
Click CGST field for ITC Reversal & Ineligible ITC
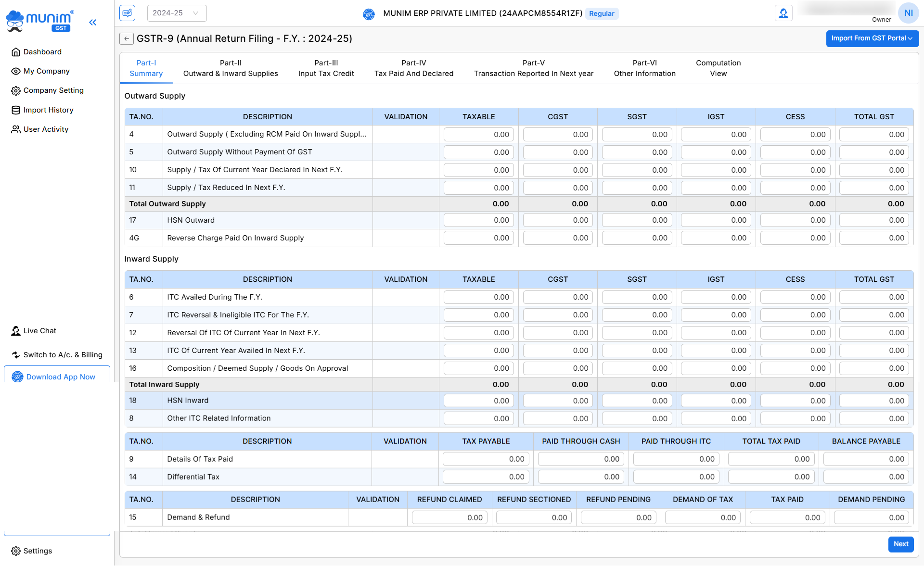[558, 315]
